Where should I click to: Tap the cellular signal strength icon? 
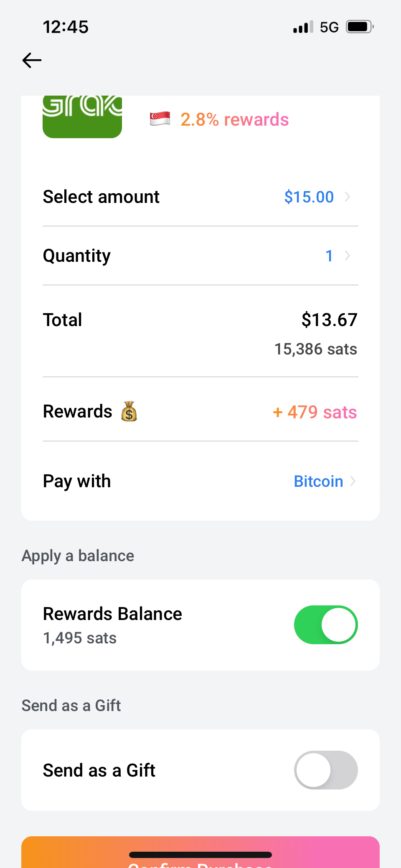click(303, 27)
